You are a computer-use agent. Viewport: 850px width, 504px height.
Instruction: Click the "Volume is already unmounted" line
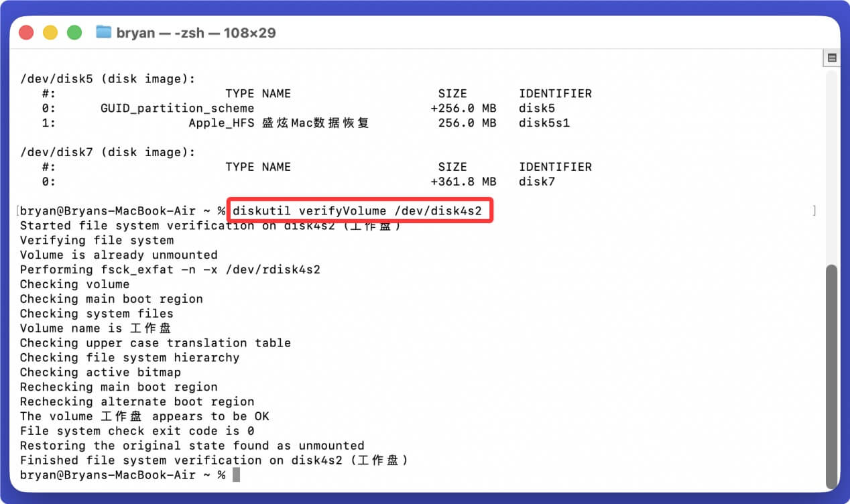(x=119, y=255)
